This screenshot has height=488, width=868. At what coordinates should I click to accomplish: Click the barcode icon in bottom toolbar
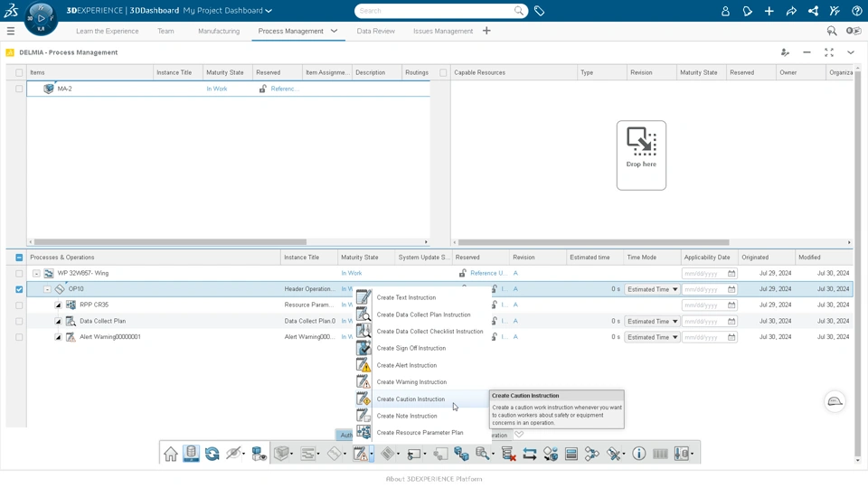pyautogui.click(x=660, y=454)
